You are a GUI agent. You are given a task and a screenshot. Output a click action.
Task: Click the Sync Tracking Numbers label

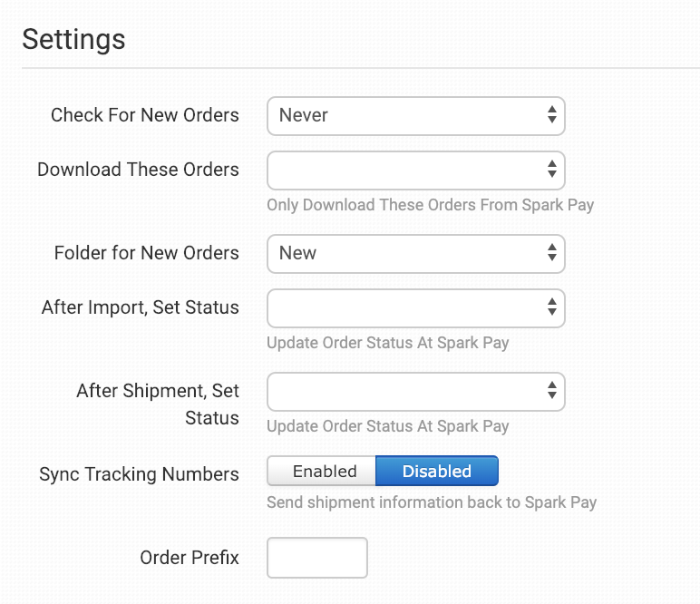(139, 474)
